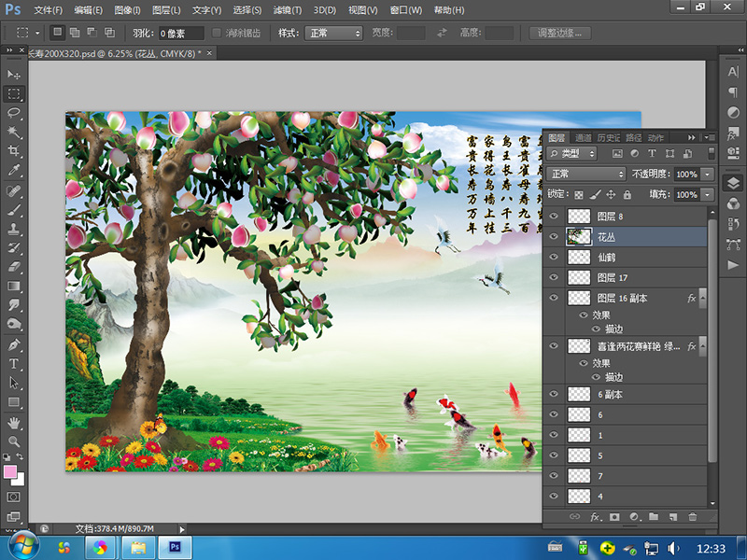Open the 填充 fill slider arrow
Screen dimensions: 747x560
pyautogui.click(x=708, y=194)
